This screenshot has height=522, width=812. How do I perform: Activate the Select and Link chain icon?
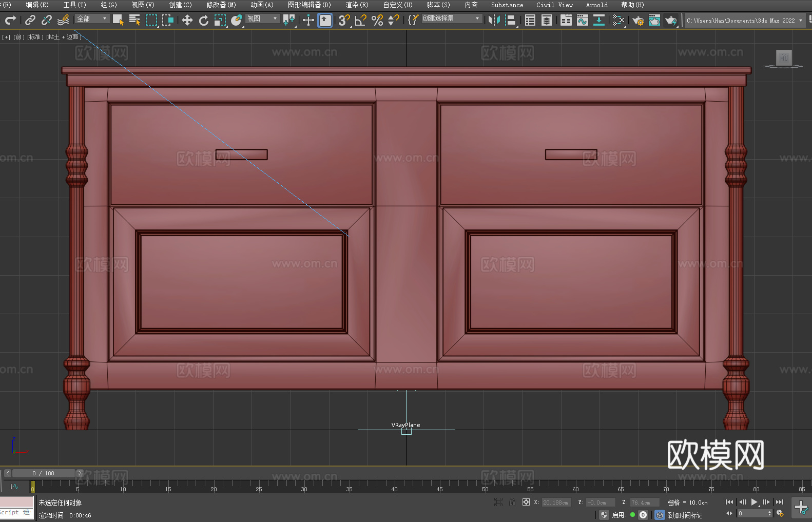pyautogui.click(x=30, y=20)
